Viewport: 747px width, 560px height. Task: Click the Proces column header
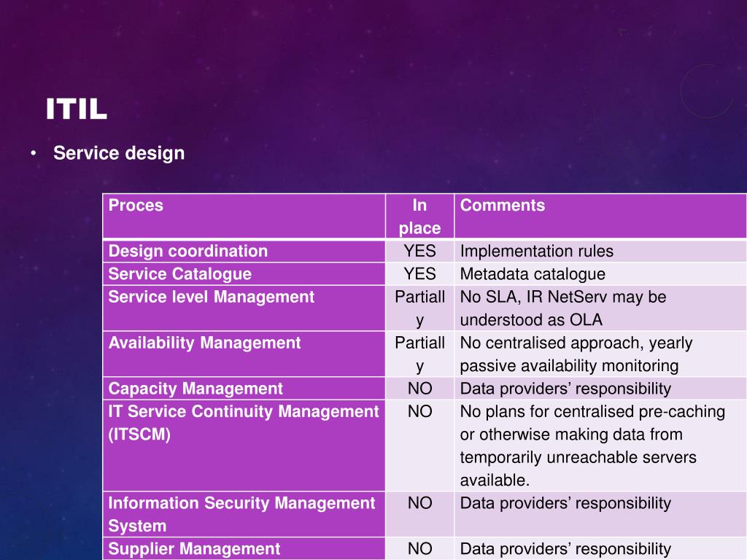click(244, 216)
